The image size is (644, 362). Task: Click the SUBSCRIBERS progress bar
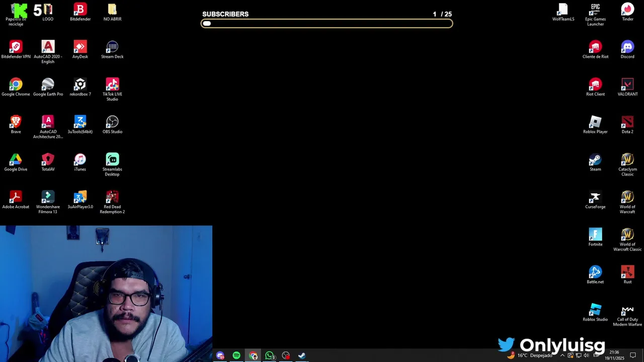coord(327,23)
